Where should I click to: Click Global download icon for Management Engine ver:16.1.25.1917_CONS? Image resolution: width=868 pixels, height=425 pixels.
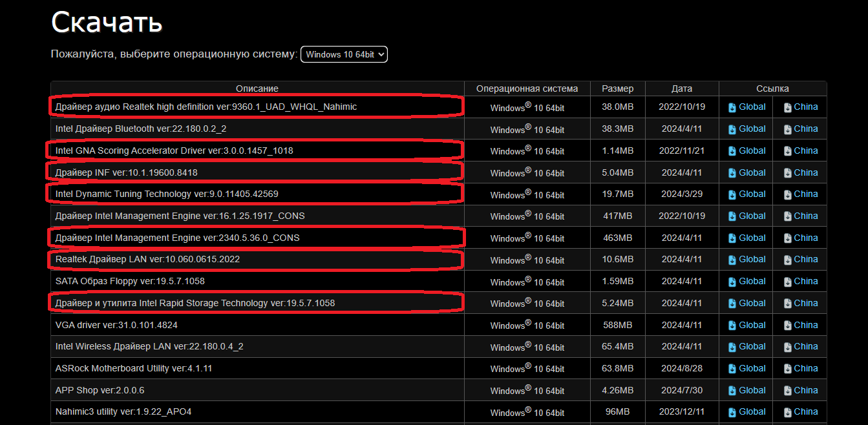732,216
